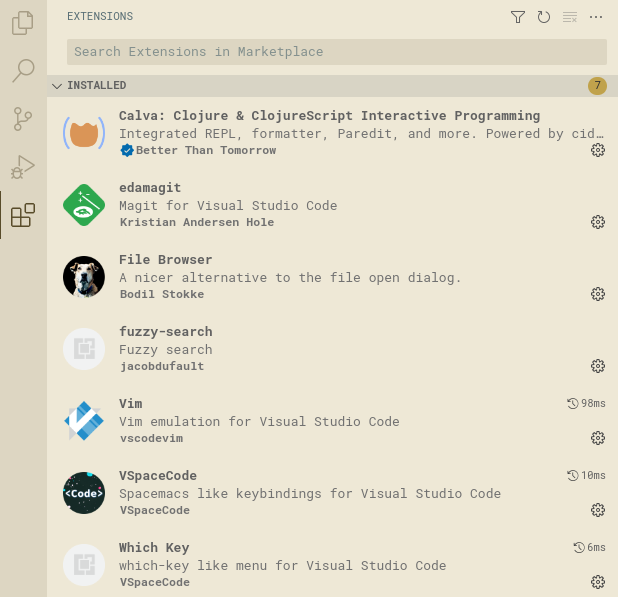The height and width of the screenshot is (597, 618).
Task: Click publisher name Better Than Tomorrow
Action: point(206,151)
